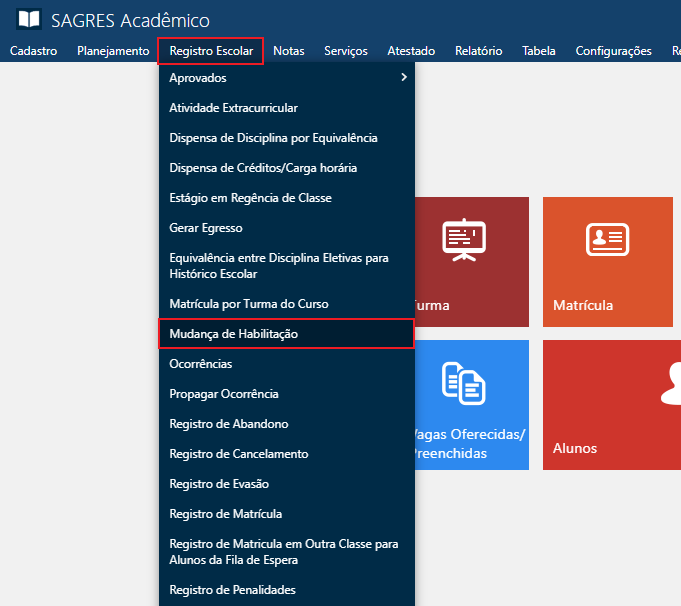Click the ID card icon on Matrícula tile

[x=607, y=239]
